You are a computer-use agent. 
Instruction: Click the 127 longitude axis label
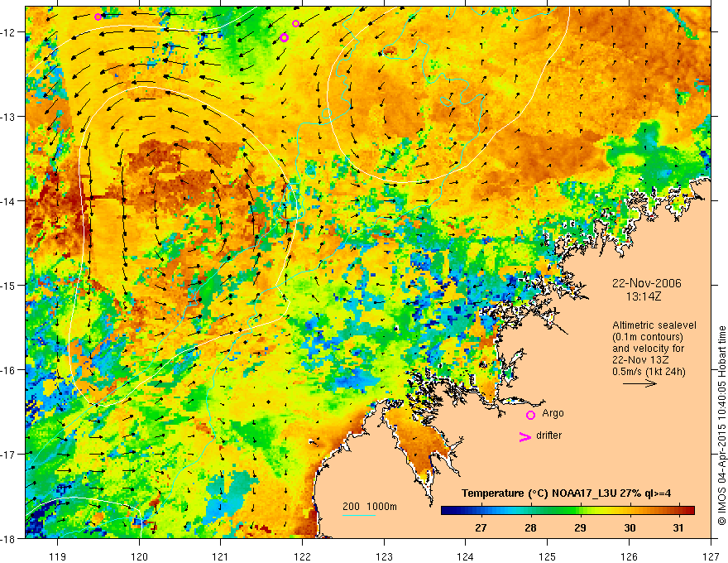[x=711, y=556]
